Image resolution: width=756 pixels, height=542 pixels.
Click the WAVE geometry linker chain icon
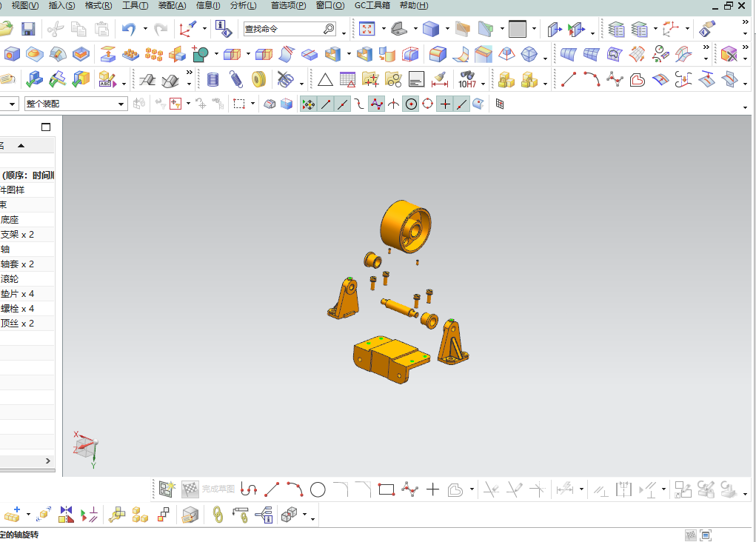pyautogui.click(x=218, y=515)
